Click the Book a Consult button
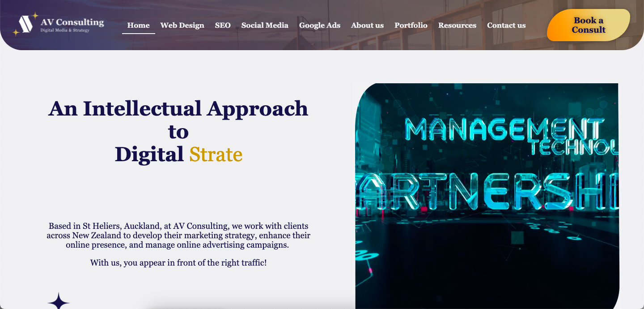644x309 pixels. point(589,25)
